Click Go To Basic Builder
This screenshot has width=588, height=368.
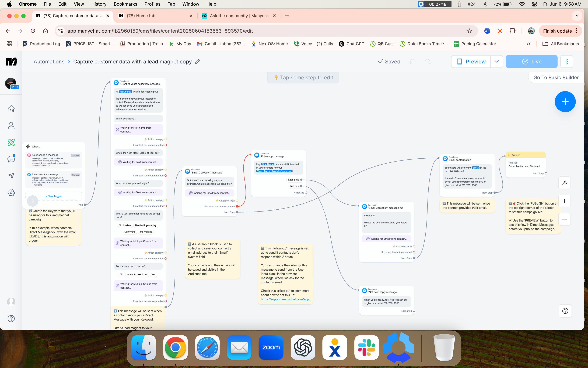coord(556,77)
